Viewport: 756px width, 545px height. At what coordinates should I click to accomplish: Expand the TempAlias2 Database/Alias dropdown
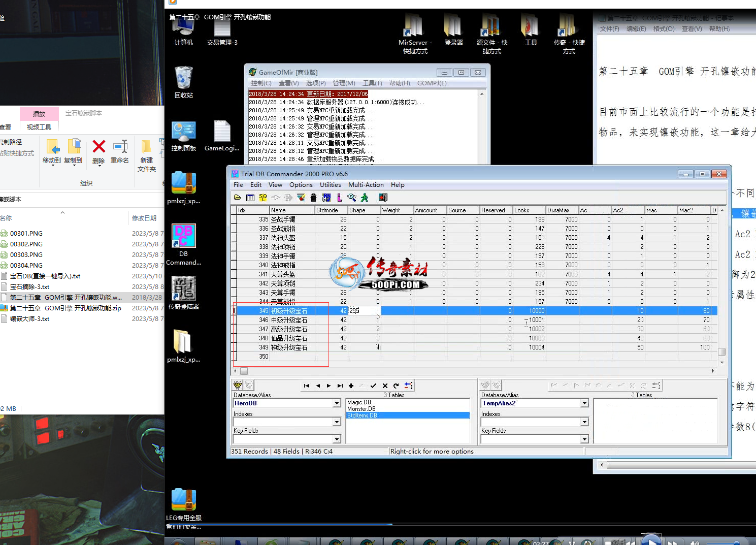point(584,403)
